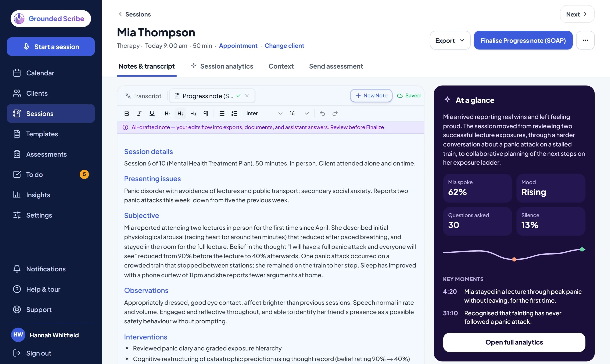Image resolution: width=610 pixels, height=364 pixels.
Task: Go back to Sessions list
Action: [x=134, y=14]
